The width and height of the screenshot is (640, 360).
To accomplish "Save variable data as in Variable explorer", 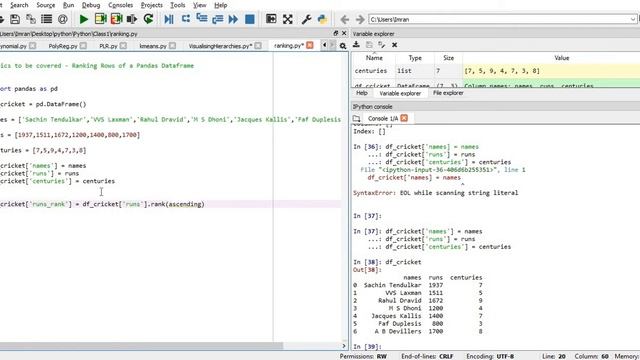I will pos(382,45).
